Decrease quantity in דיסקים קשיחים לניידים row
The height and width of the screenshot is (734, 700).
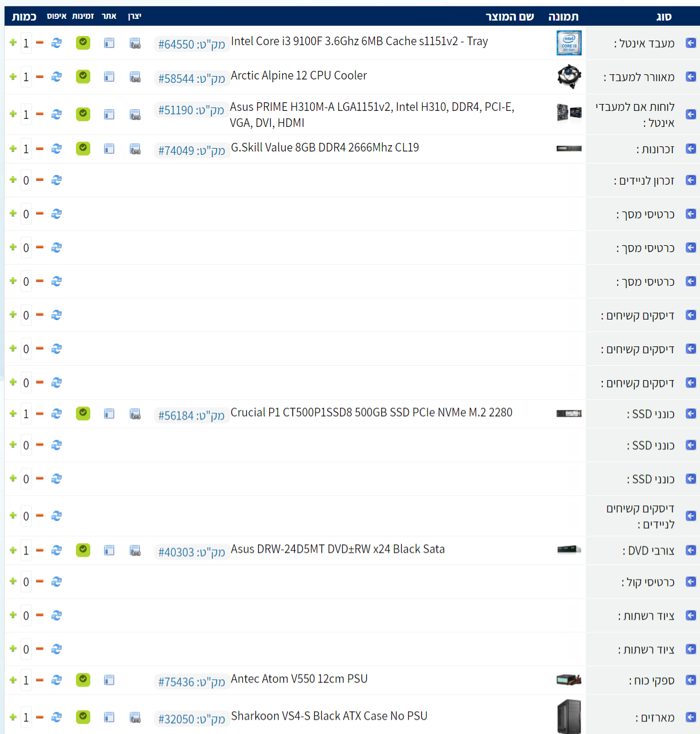(x=39, y=515)
